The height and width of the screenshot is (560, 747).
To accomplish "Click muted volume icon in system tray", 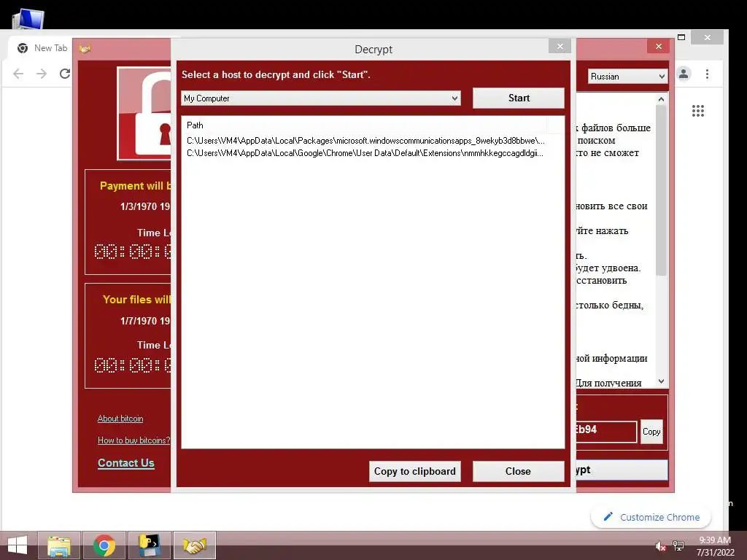I will tap(660, 546).
